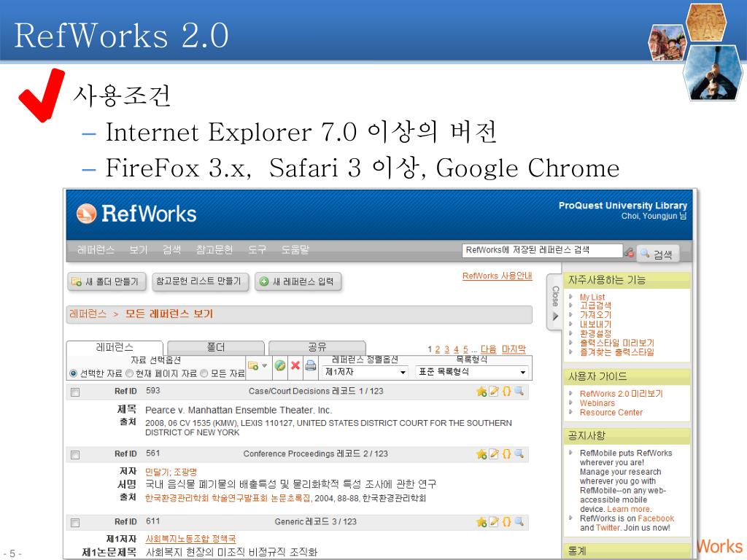
Task: Click the RefWorks 사용안내 link
Action: click(498, 276)
